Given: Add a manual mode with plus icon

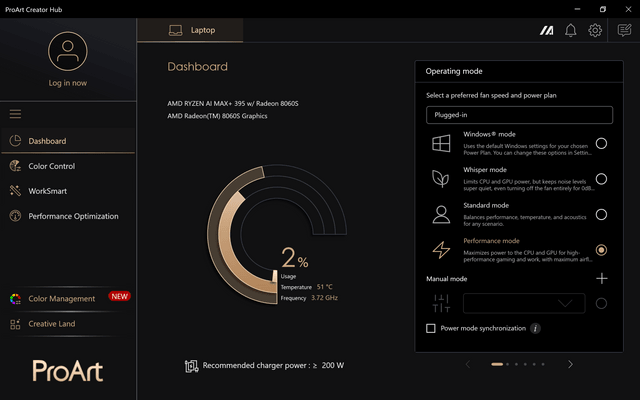Looking at the screenshot, I should [x=602, y=278].
